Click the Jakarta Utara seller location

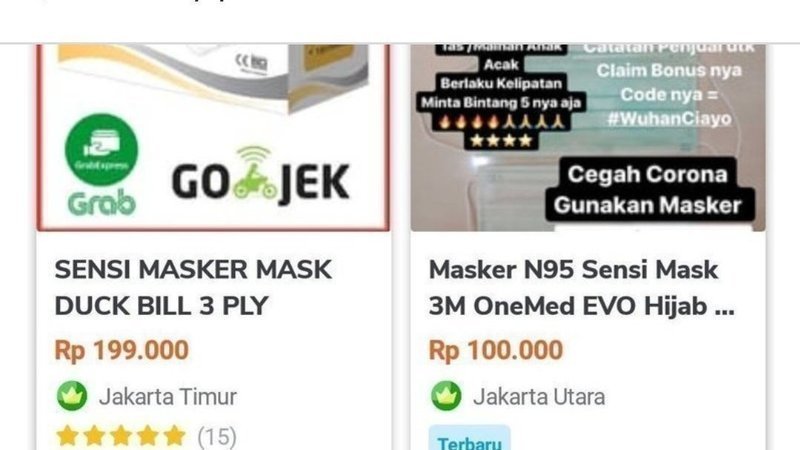pyautogui.click(x=539, y=396)
